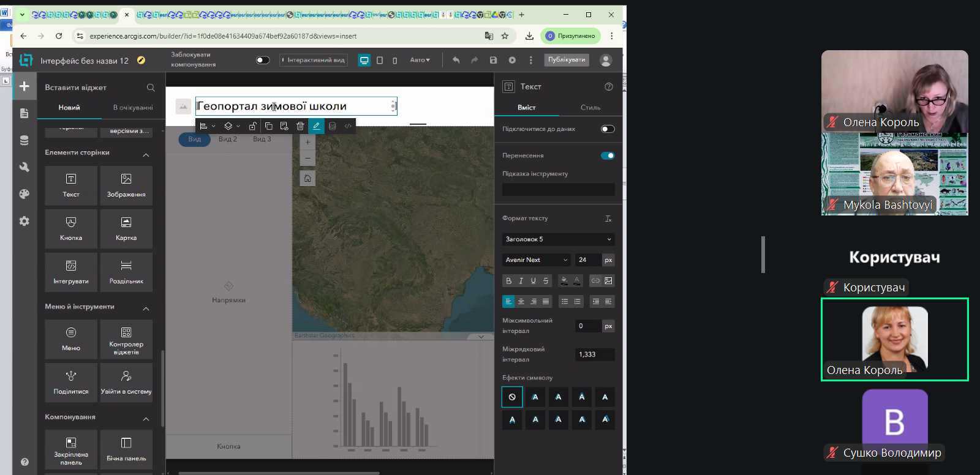The image size is (980, 475).
Task: Duplicate the widget using the copy icon
Action: click(x=268, y=126)
